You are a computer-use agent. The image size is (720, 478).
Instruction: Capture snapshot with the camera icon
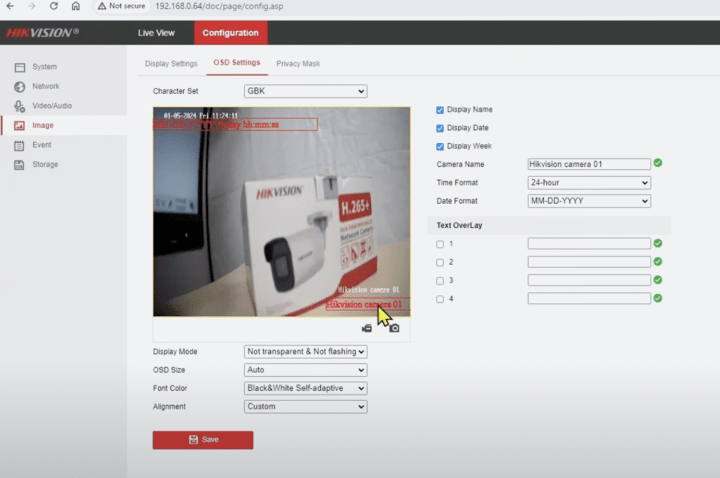(394, 328)
